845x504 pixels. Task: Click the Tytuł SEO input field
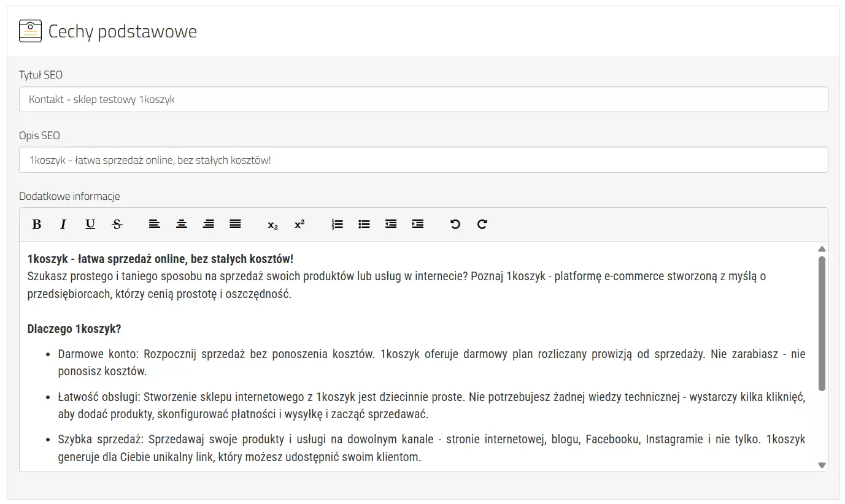click(x=423, y=99)
